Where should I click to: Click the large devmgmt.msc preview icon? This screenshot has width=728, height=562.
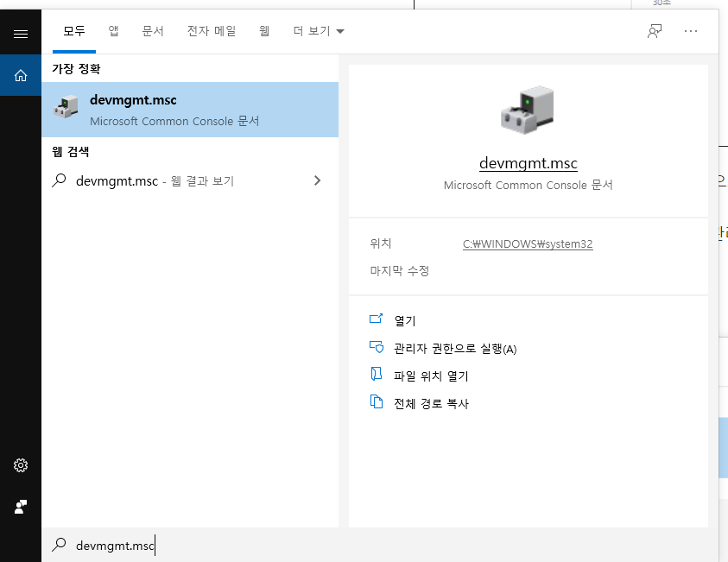point(528,110)
